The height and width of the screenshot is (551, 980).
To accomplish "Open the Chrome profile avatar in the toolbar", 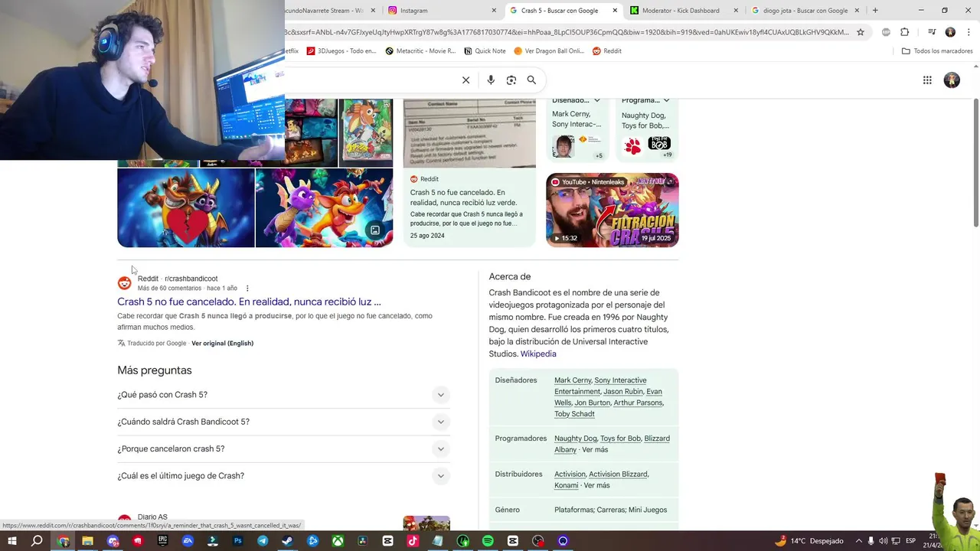I will pos(950,32).
